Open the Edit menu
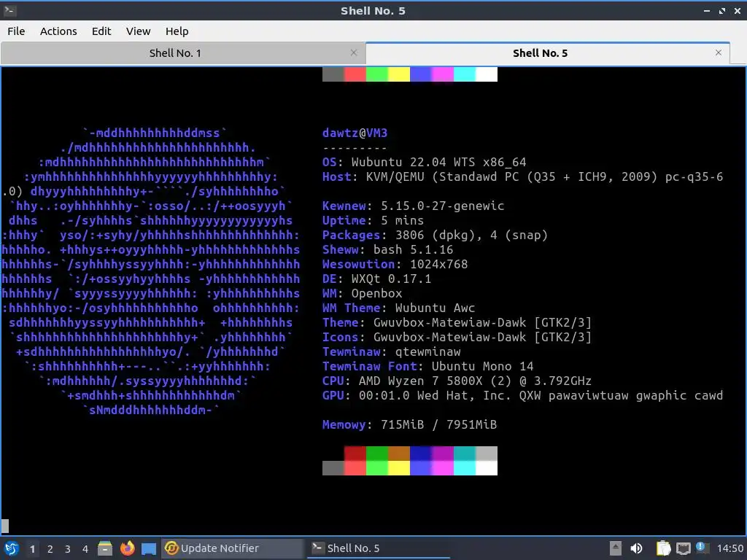The width and height of the screenshot is (747, 560). [101, 31]
